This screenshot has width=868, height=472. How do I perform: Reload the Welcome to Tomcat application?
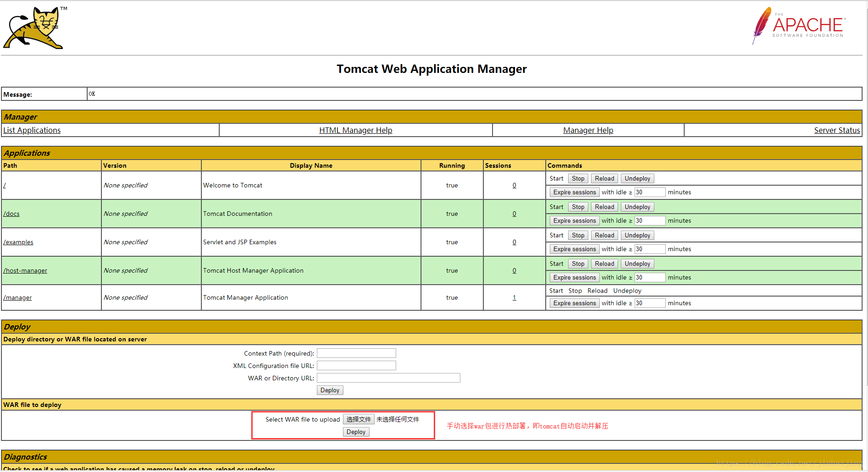click(604, 179)
